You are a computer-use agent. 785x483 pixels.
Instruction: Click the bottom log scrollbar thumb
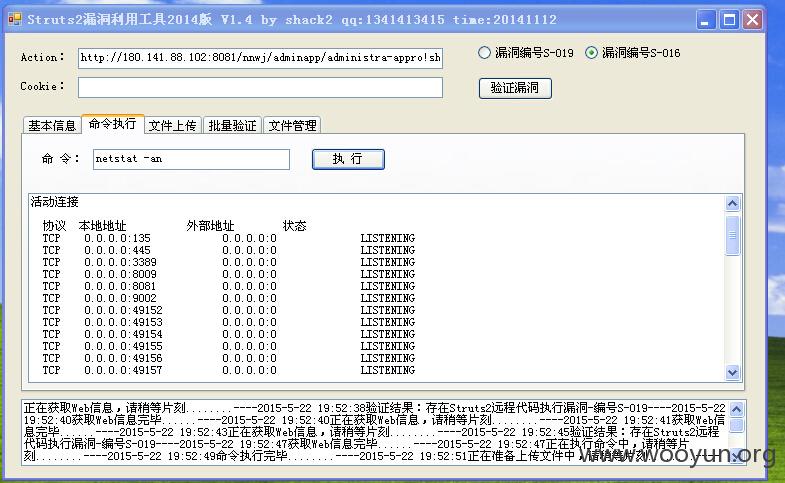(736, 425)
